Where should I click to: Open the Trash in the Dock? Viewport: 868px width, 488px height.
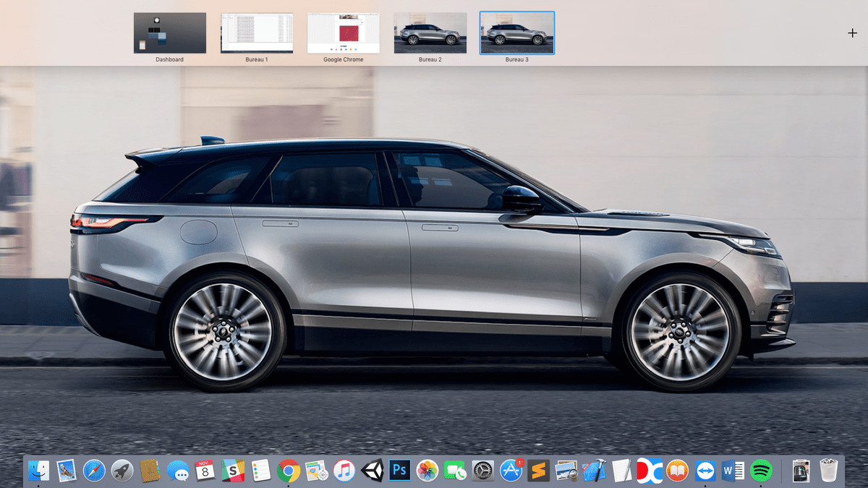[829, 471]
